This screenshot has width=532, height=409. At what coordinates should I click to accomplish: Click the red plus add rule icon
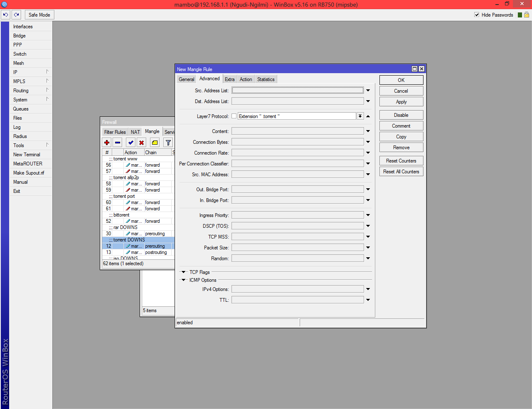pyautogui.click(x=107, y=143)
